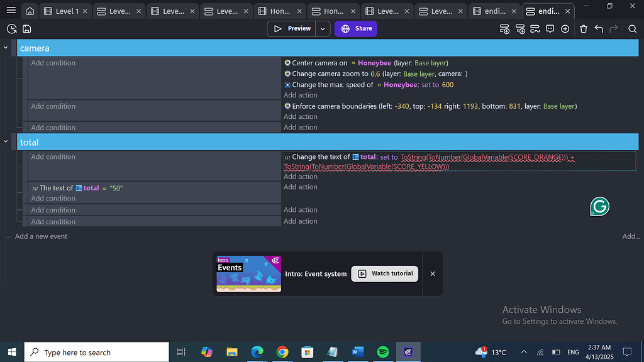The image size is (644, 362).
Task: Collapse the total event group
Action: [6, 142]
